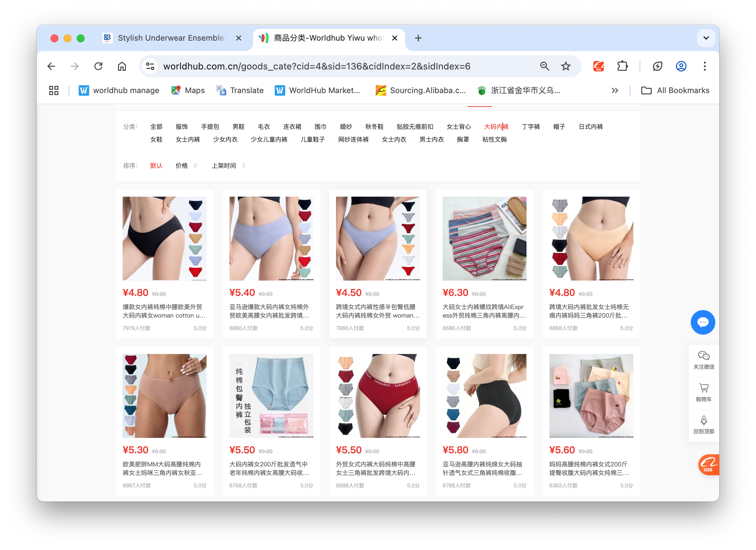This screenshot has height=550, width=756.
Task: Open the blue chat bubble widget
Action: [x=703, y=322]
